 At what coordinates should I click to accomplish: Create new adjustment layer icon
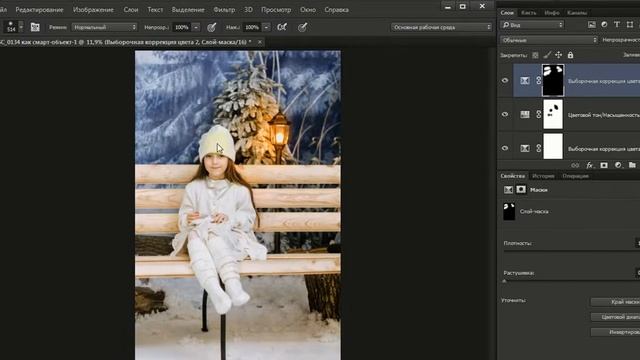coord(618,165)
